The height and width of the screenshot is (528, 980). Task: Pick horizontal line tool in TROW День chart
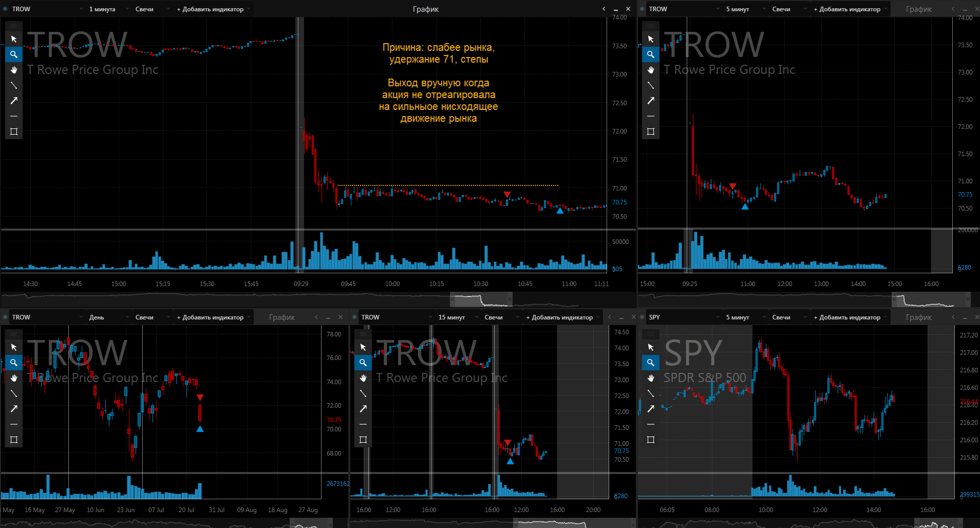14,424
